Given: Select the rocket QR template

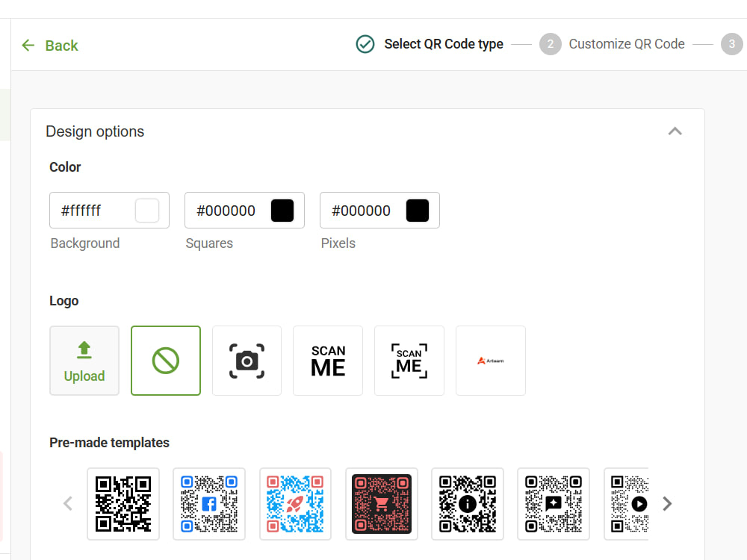Looking at the screenshot, I should click(295, 504).
